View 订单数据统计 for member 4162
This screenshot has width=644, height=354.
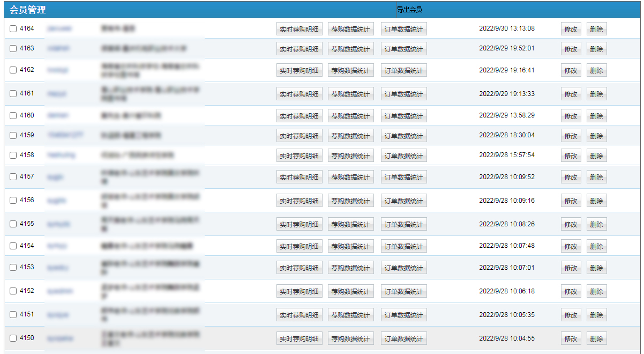403,71
